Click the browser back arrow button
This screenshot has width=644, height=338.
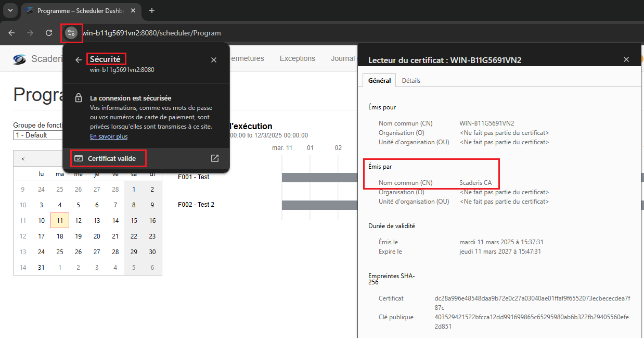pyautogui.click(x=11, y=33)
